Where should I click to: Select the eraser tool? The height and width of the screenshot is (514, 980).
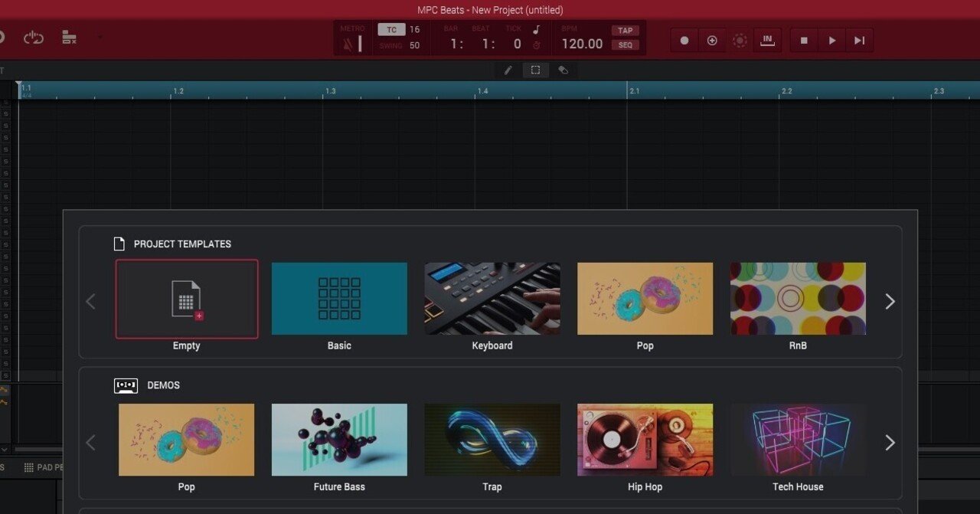point(563,70)
